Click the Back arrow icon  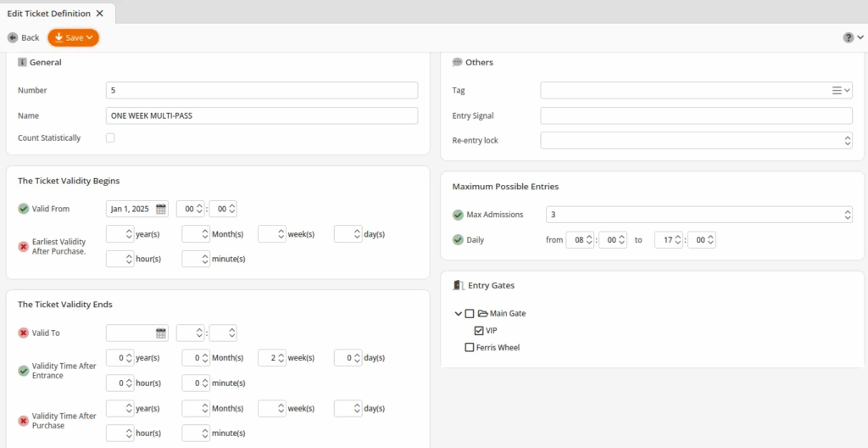[x=12, y=37]
